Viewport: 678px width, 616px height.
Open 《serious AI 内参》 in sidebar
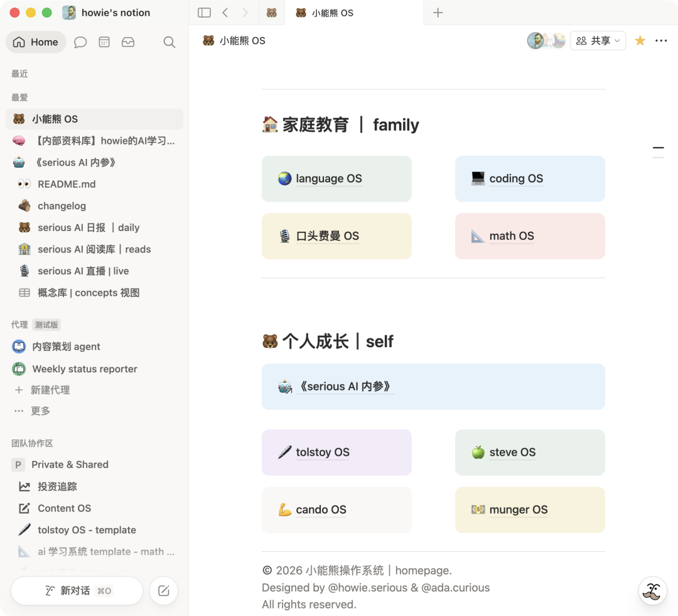point(94,162)
